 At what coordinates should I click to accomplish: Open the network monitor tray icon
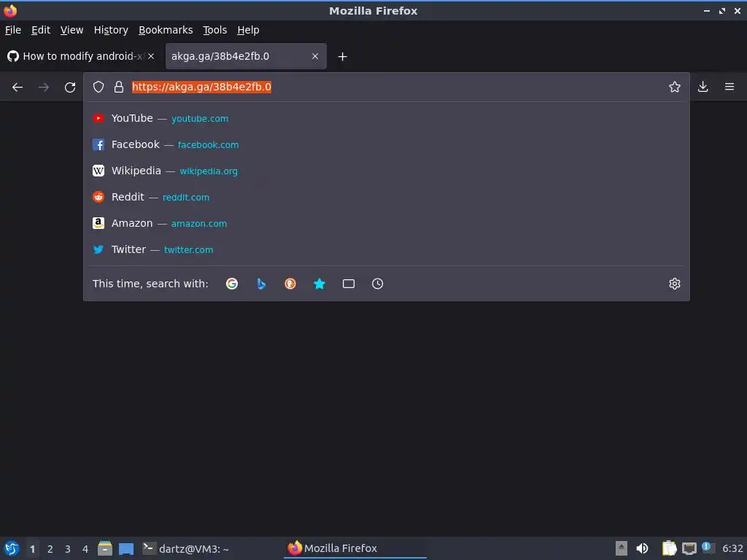pyautogui.click(x=689, y=548)
